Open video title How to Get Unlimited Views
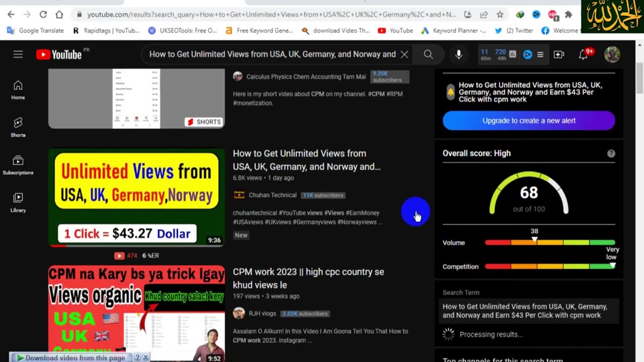The image size is (644, 362). point(307,160)
